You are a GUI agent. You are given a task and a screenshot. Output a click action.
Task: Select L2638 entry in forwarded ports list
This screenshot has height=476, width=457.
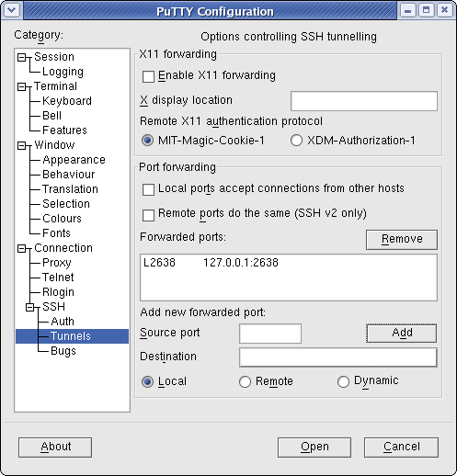pos(288,263)
